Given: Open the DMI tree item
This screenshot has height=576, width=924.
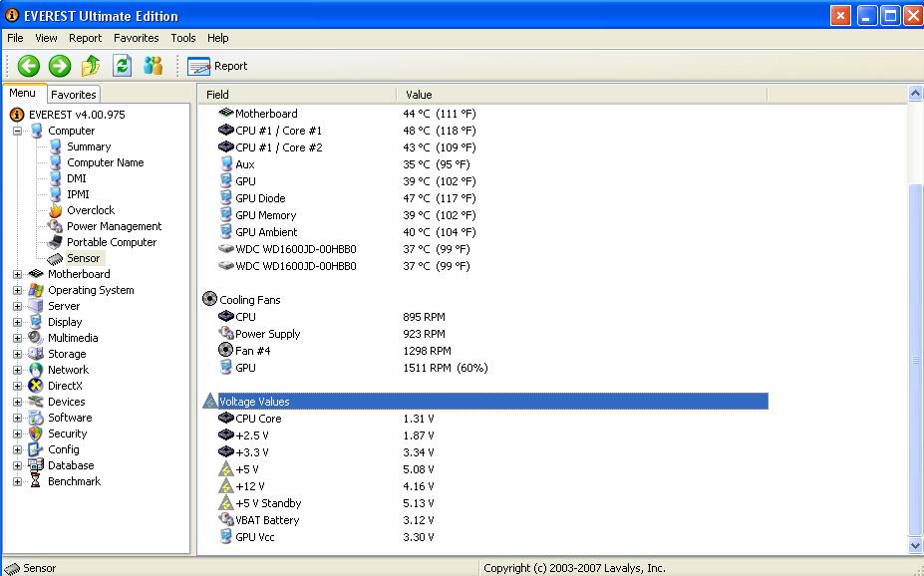Looking at the screenshot, I should tap(77, 178).
